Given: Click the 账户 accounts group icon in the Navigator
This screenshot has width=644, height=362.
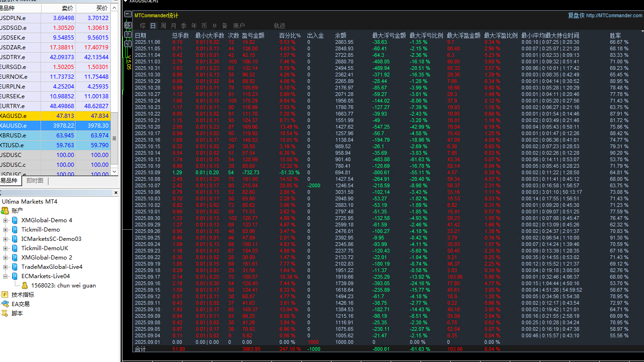Looking at the screenshot, I should point(5,211).
